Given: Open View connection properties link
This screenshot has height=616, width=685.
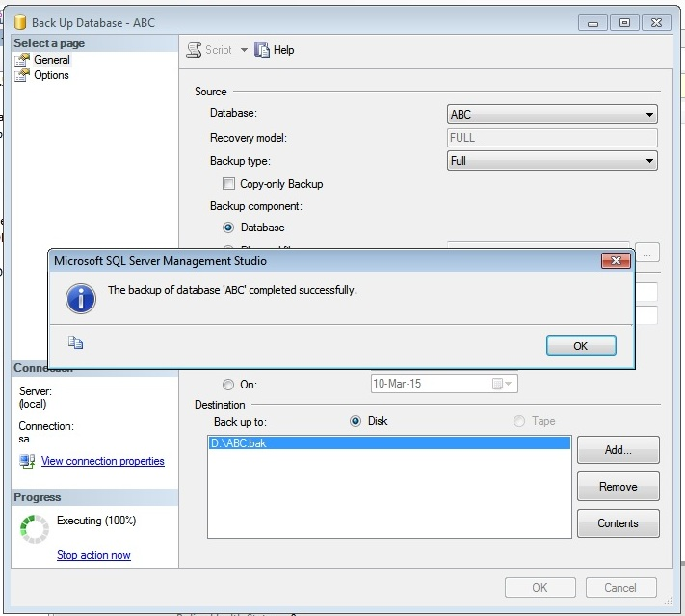Looking at the screenshot, I should [x=103, y=461].
